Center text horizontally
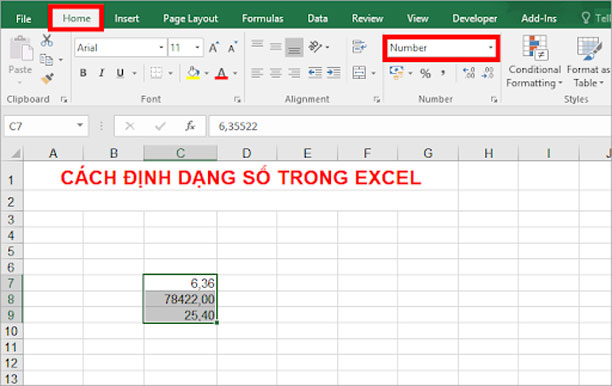 pyautogui.click(x=276, y=73)
